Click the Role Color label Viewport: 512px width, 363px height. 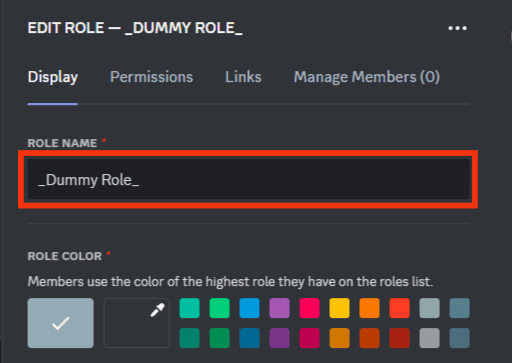[65, 256]
